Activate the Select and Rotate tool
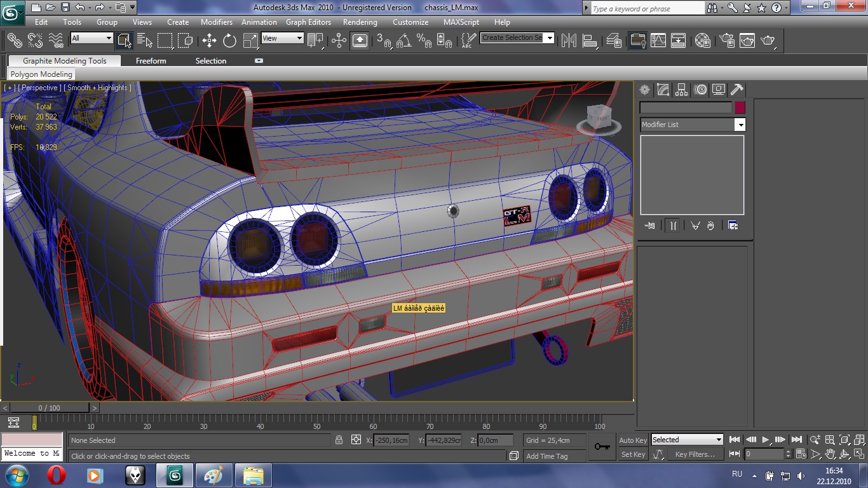The height and width of the screenshot is (488, 868). 229,41
